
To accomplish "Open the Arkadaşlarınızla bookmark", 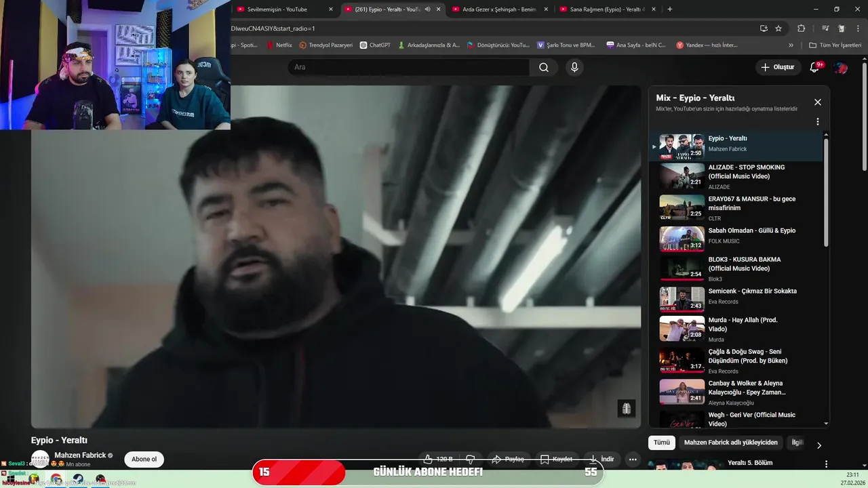I will [429, 45].
